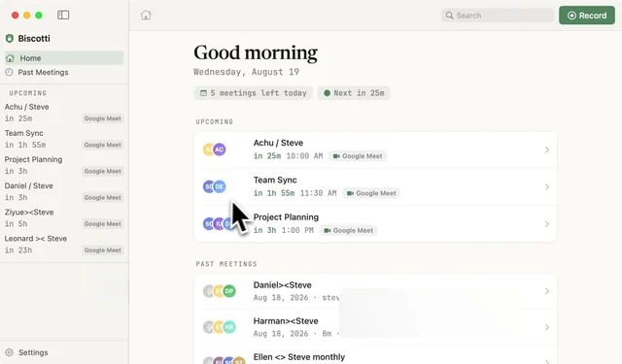Open Achu / Steve card title

coord(279,143)
